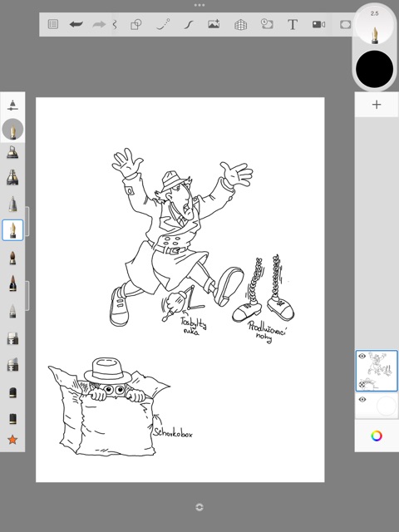This screenshot has width=399, height=532.
Task: Open the orange star favorites
Action: click(12, 440)
